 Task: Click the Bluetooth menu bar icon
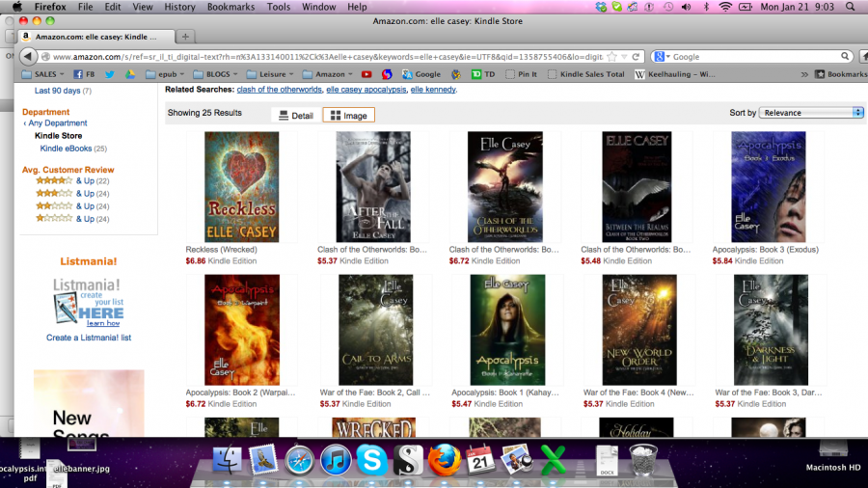[706, 7]
